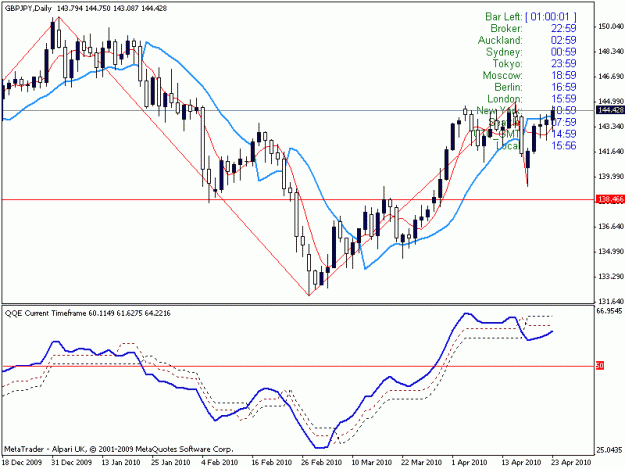625x469 pixels.
Task: Click the 25.0435 indicator scale value
Action: click(609, 450)
